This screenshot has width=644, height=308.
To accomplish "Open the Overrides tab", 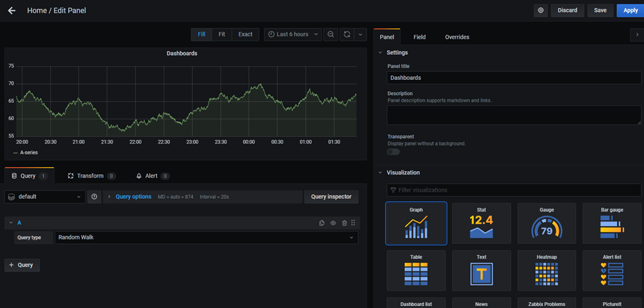I will coord(457,37).
